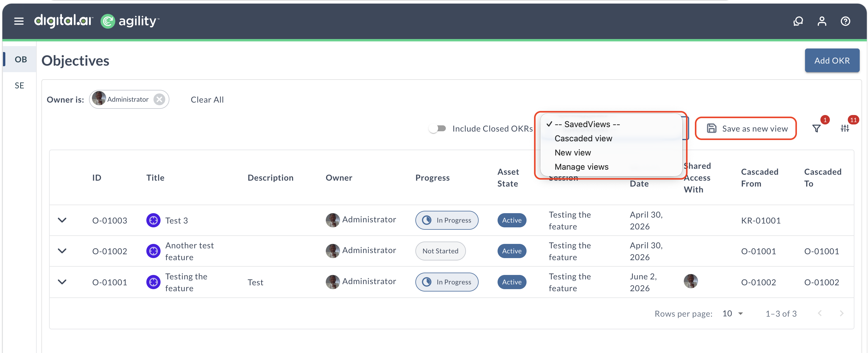Switch to OB sidebar tab

click(20, 59)
